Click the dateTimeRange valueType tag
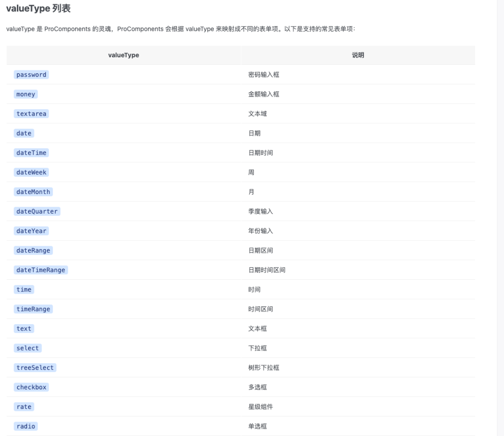This screenshot has height=436, width=504. coord(41,270)
